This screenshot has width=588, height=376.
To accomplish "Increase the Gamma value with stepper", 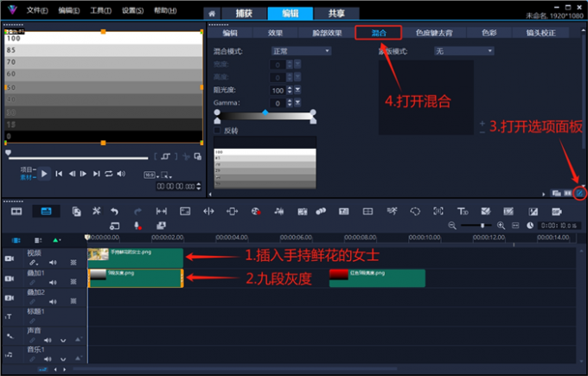I will [x=289, y=101].
